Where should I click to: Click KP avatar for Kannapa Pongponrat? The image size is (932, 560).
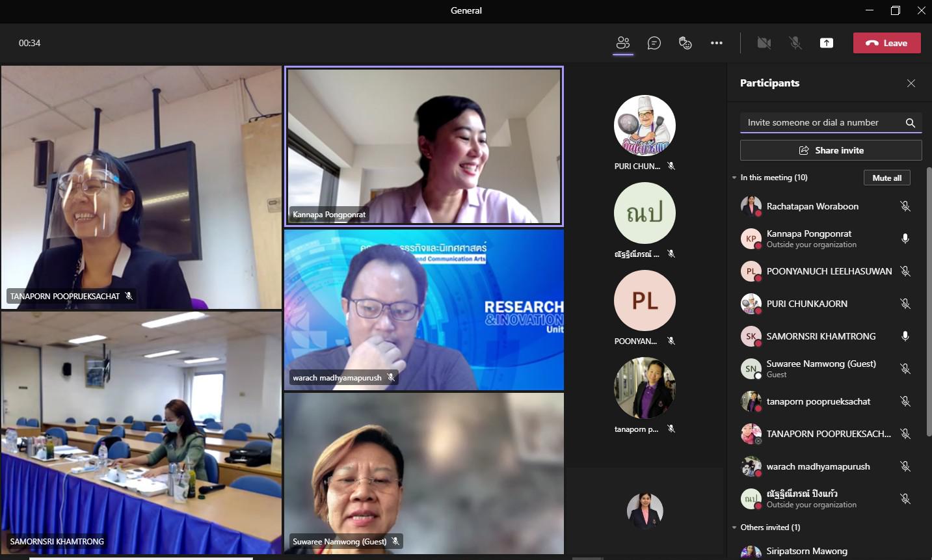[751, 239]
